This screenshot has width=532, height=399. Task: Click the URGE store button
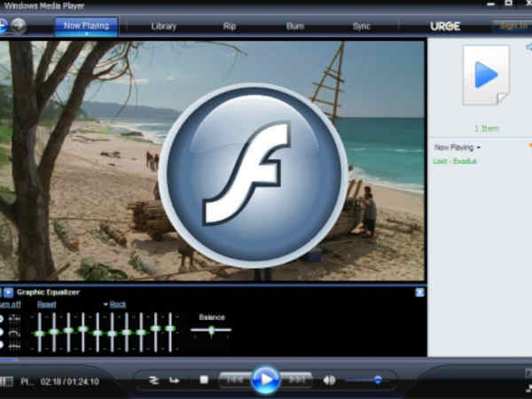pos(445,26)
